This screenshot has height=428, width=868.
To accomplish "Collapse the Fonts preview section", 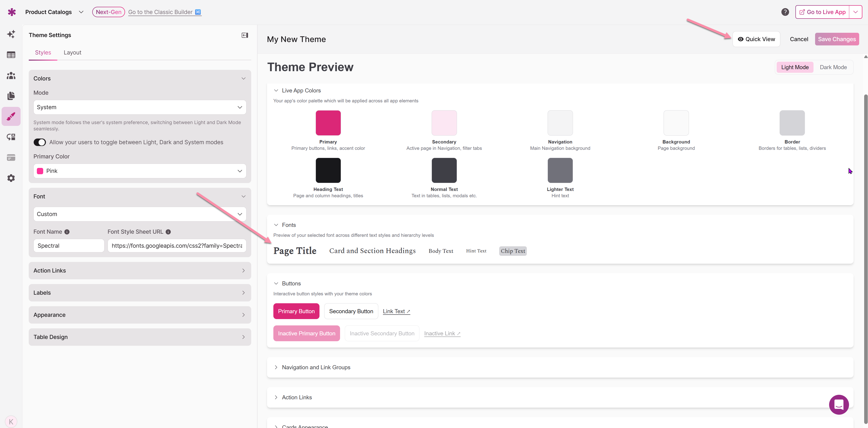I will 276,225.
